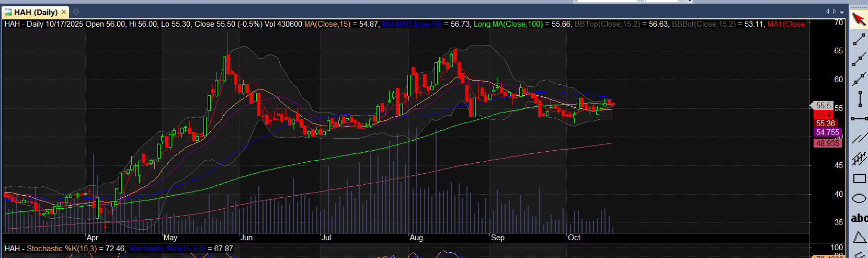Image resolution: width=868 pixels, height=258 pixels.
Task: Choose the parallel lines tool
Action: point(859,139)
